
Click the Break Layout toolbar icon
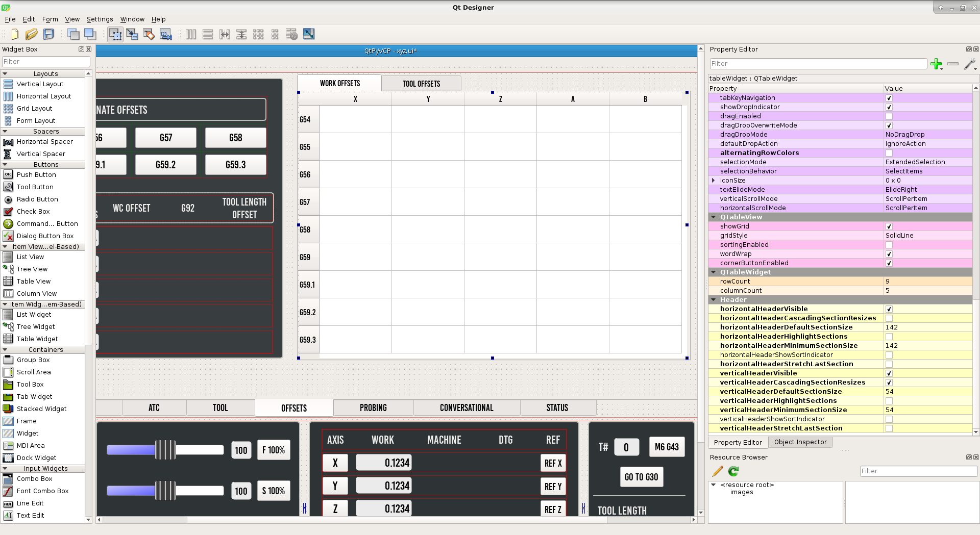(x=292, y=34)
